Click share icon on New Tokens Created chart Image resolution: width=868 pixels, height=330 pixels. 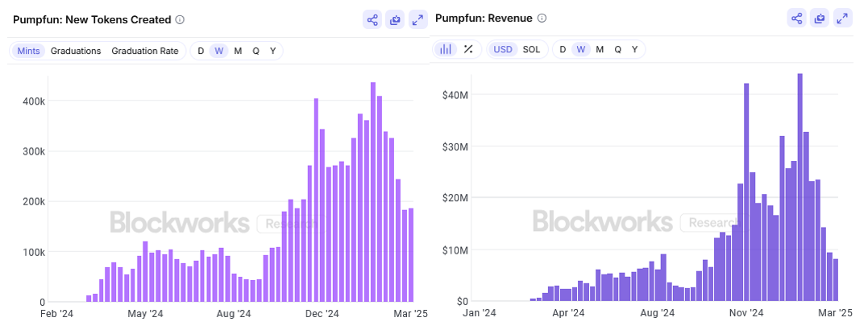coord(372,20)
